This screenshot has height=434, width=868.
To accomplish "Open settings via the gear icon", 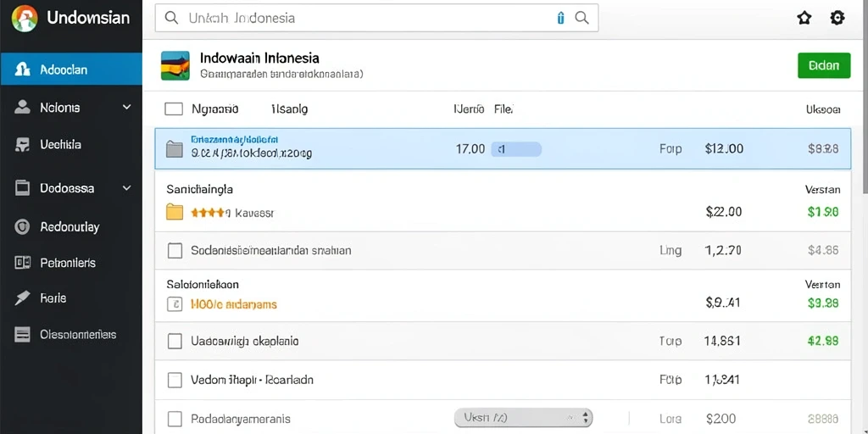I will click(x=837, y=18).
